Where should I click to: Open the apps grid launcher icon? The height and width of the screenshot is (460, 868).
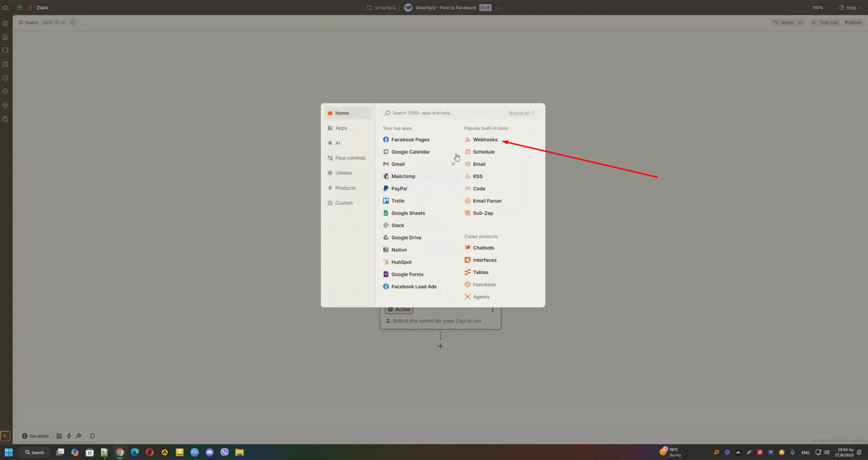tap(20, 8)
